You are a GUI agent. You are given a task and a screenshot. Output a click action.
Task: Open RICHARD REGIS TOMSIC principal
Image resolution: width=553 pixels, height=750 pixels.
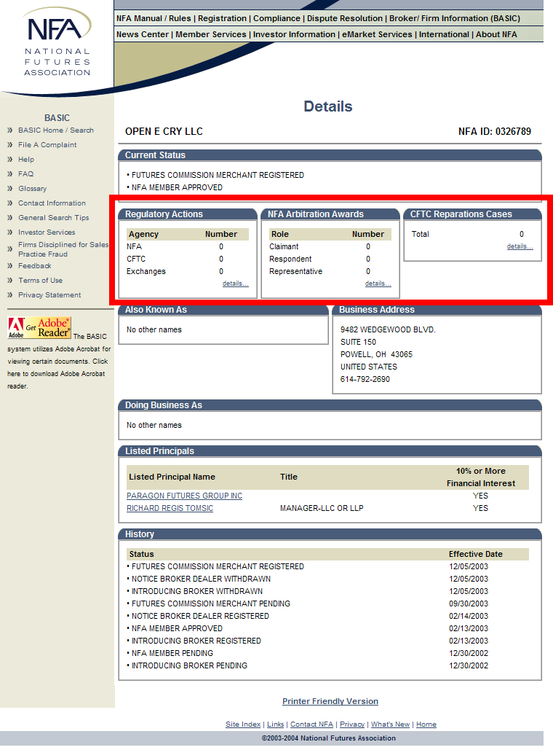click(x=170, y=508)
